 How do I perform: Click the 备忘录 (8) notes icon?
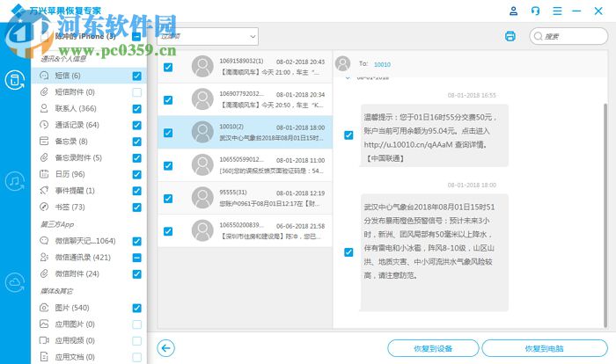44,141
